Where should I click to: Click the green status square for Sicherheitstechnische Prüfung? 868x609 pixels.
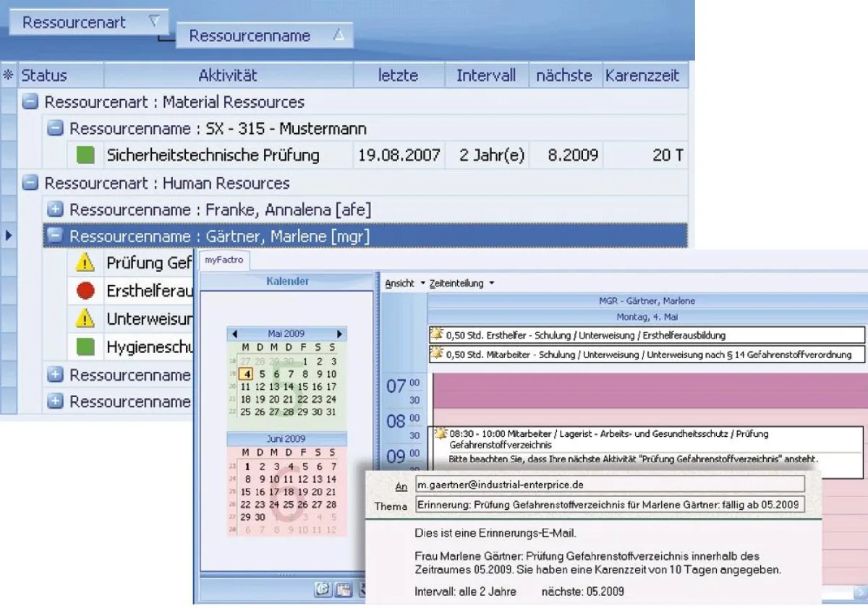(x=85, y=155)
